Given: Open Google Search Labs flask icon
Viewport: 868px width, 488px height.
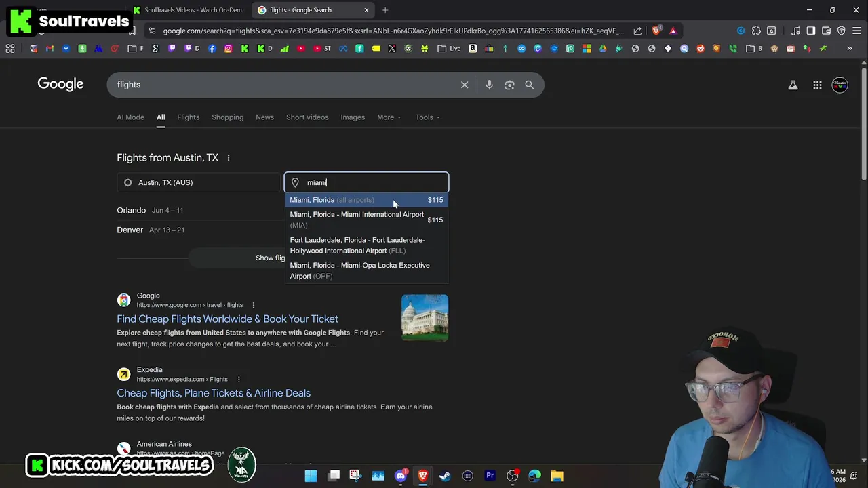Looking at the screenshot, I should [x=793, y=85].
